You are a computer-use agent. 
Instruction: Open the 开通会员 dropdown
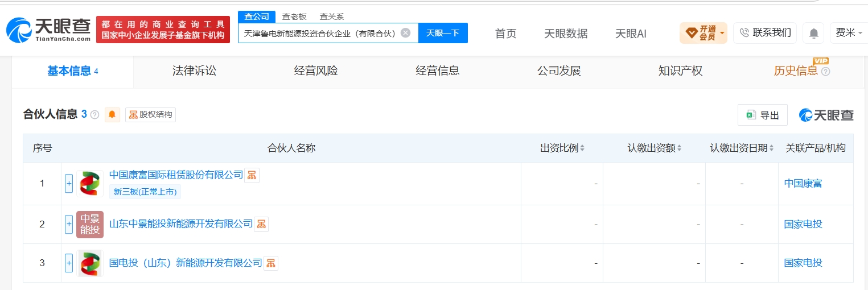[704, 33]
